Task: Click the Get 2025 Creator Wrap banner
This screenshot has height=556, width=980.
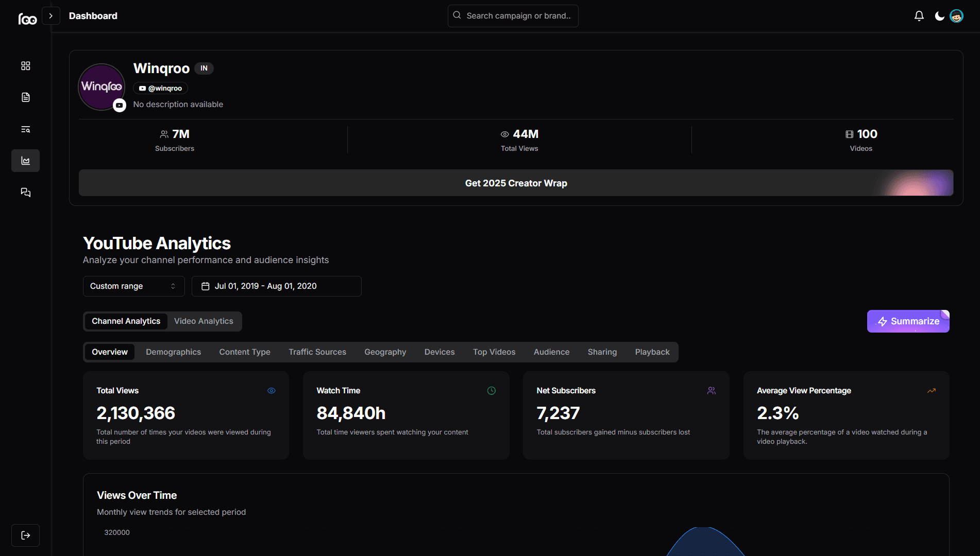Action: (516, 183)
